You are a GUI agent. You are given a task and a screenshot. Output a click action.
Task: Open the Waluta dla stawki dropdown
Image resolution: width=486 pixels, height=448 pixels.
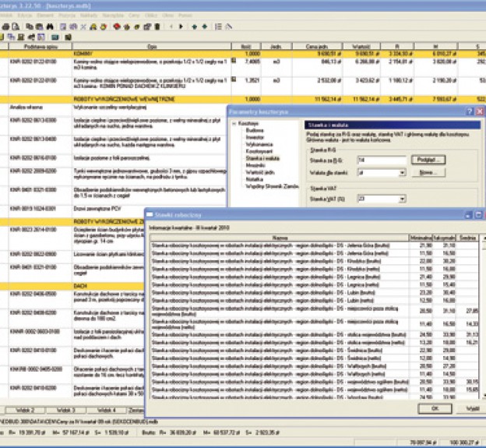(403, 173)
